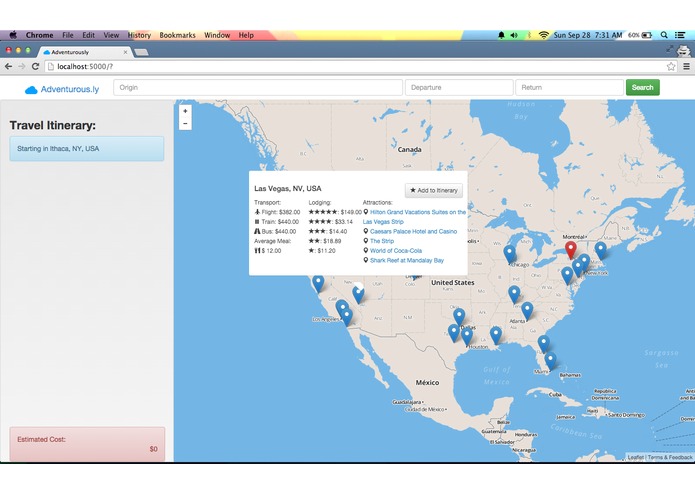Click Add to Itinerary button
695x494 pixels.
[x=434, y=191]
